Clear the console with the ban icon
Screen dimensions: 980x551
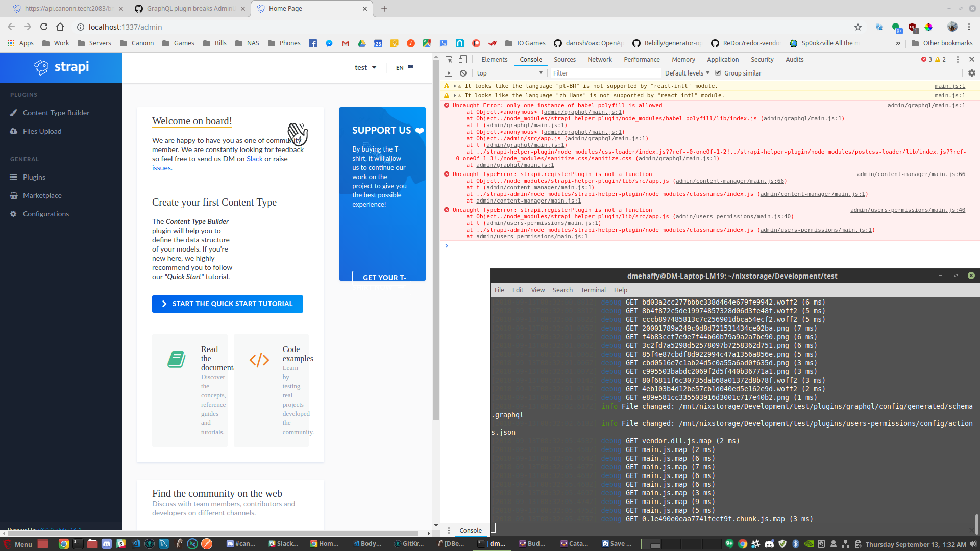pos(463,73)
